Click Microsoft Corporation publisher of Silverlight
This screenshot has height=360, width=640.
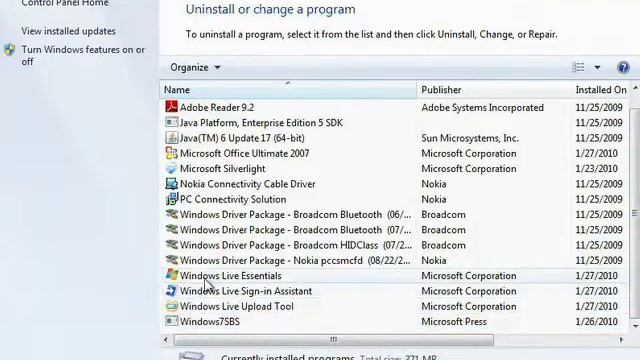point(469,169)
